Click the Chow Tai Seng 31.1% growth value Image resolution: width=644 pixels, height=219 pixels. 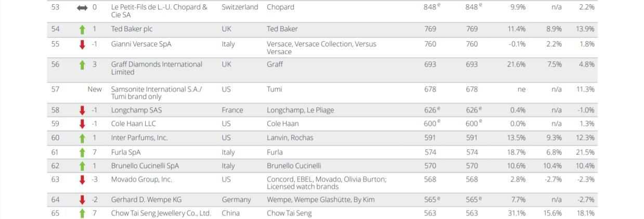517,213
